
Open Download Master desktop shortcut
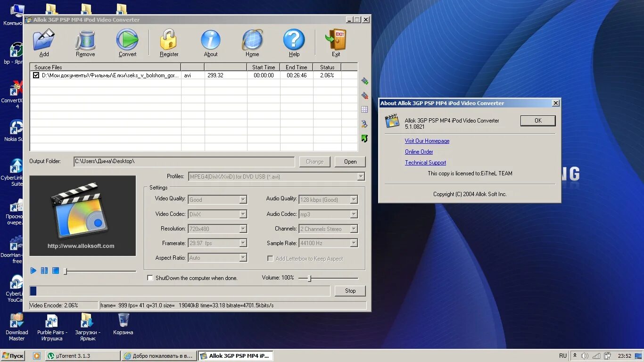[x=17, y=327]
